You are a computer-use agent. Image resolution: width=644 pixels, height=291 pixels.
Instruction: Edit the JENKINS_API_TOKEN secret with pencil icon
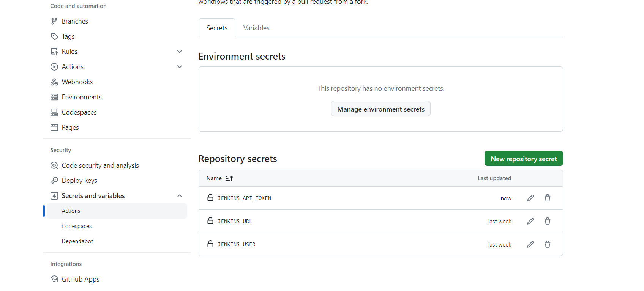530,198
